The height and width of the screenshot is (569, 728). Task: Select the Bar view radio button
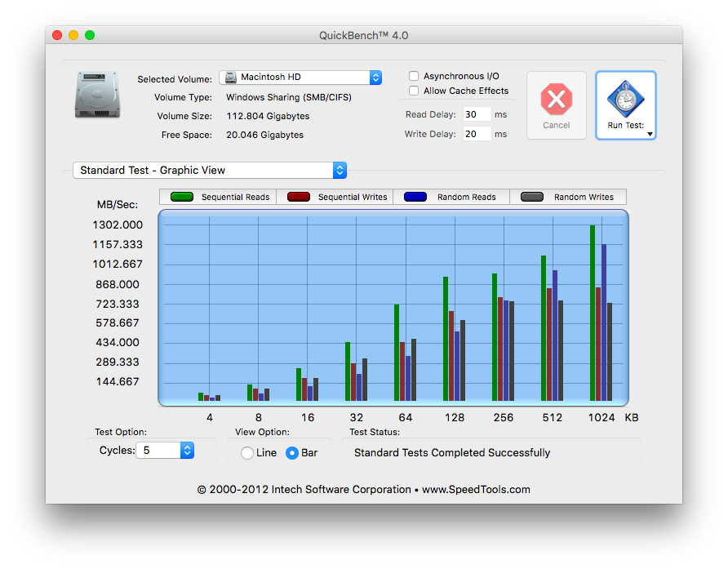pos(291,453)
